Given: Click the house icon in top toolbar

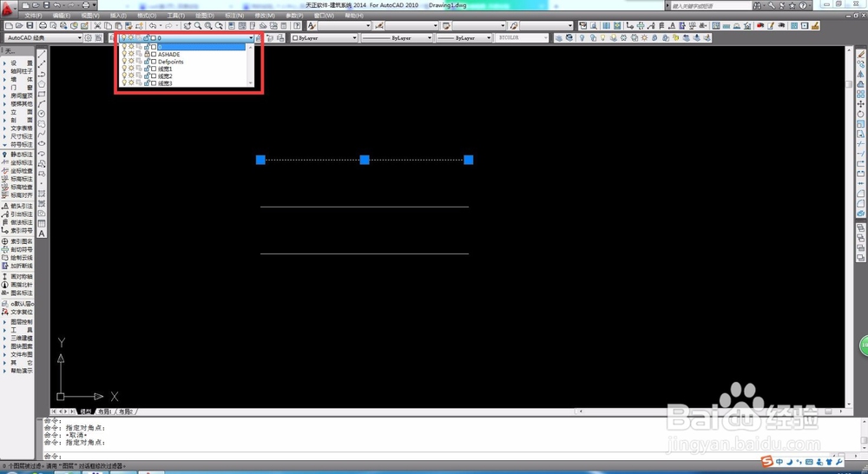Looking at the screenshot, I should tap(748, 26).
